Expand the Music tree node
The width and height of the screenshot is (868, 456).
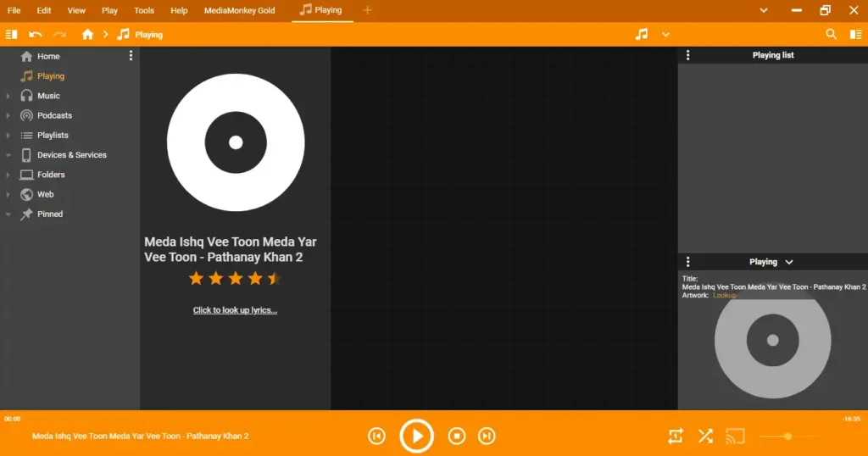click(8, 96)
